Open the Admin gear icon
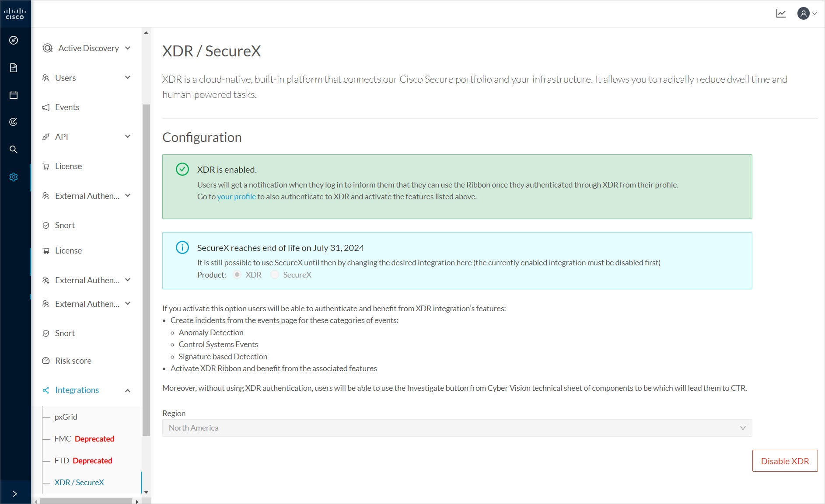The image size is (825, 504). (14, 177)
